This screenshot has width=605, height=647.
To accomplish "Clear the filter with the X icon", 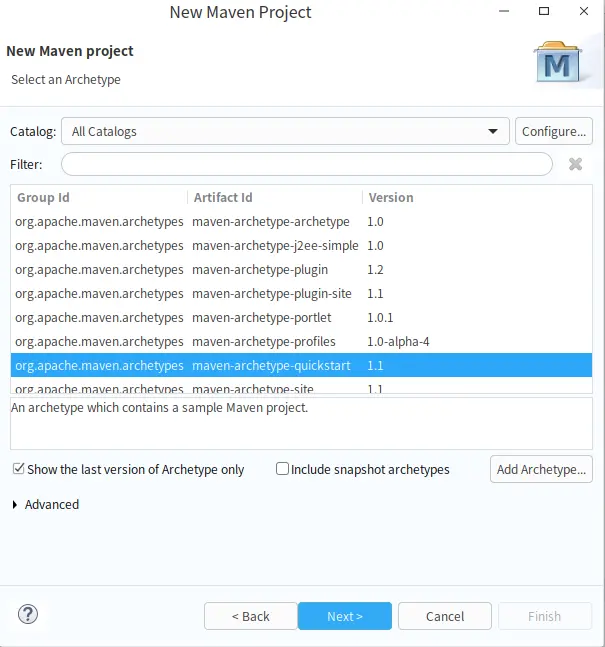I will pyautogui.click(x=575, y=164).
